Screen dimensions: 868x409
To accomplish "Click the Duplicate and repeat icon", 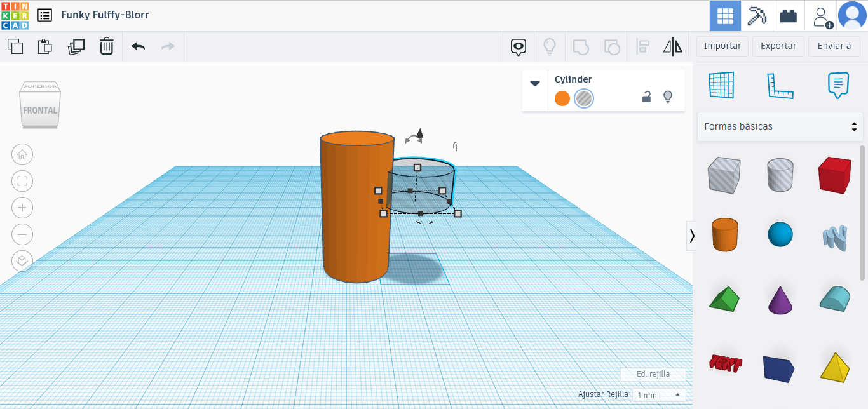I will point(76,46).
